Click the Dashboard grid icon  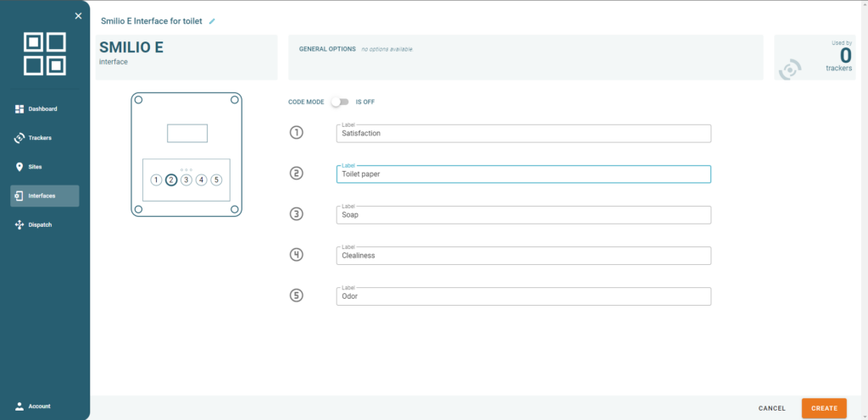point(19,109)
